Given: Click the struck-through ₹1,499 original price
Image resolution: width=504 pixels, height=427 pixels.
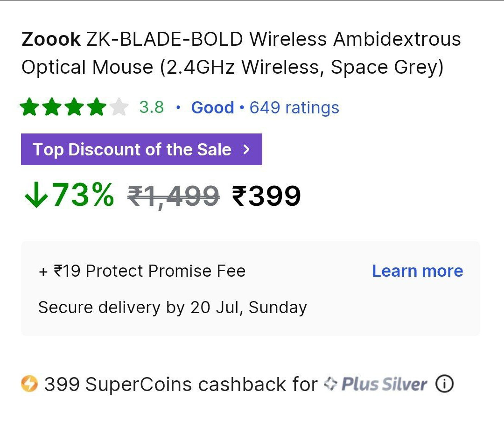Looking at the screenshot, I should point(174,196).
